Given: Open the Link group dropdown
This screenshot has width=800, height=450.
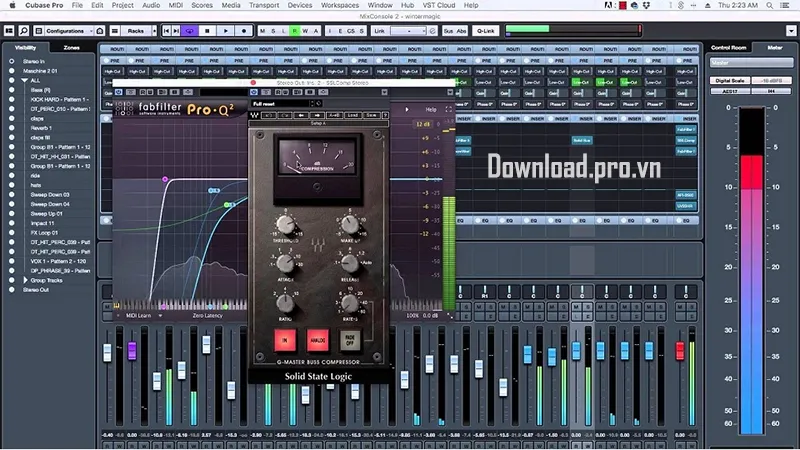Looking at the screenshot, I should tap(408, 31).
